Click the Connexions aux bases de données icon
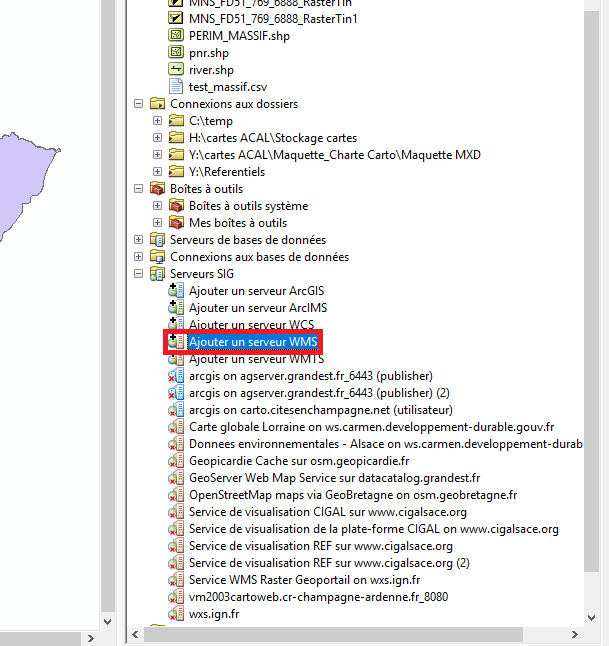Image resolution: width=609 pixels, height=646 pixels. click(157, 257)
